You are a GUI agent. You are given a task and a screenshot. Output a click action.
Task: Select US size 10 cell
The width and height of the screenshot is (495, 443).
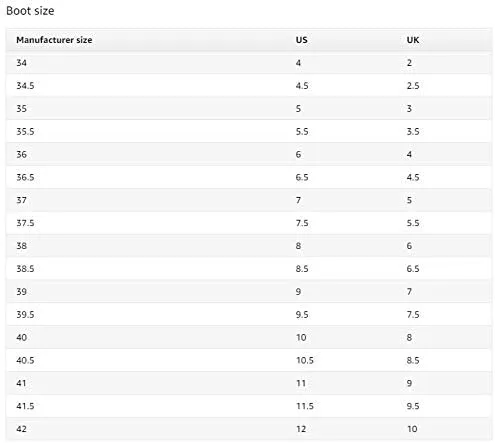[301, 337]
